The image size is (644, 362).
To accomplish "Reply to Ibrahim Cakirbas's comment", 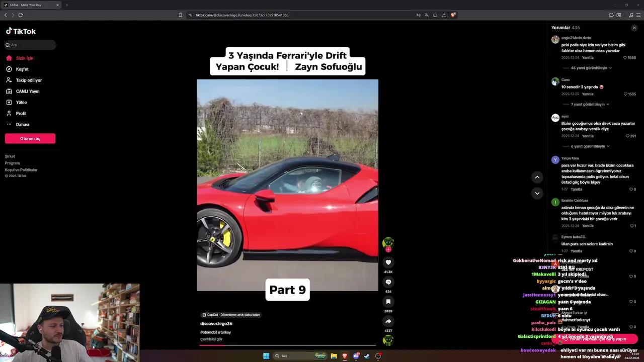I will [588, 226].
